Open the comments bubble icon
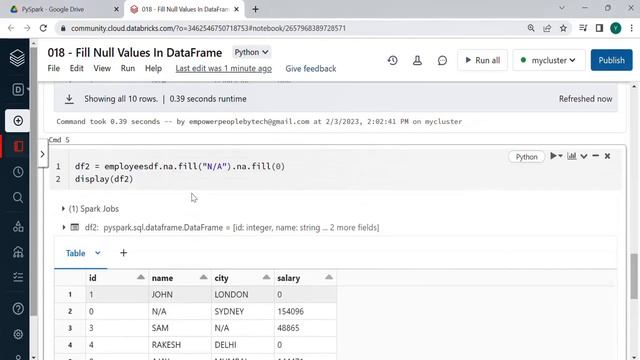Screen dimensions: 640x360 (x=442, y=60)
